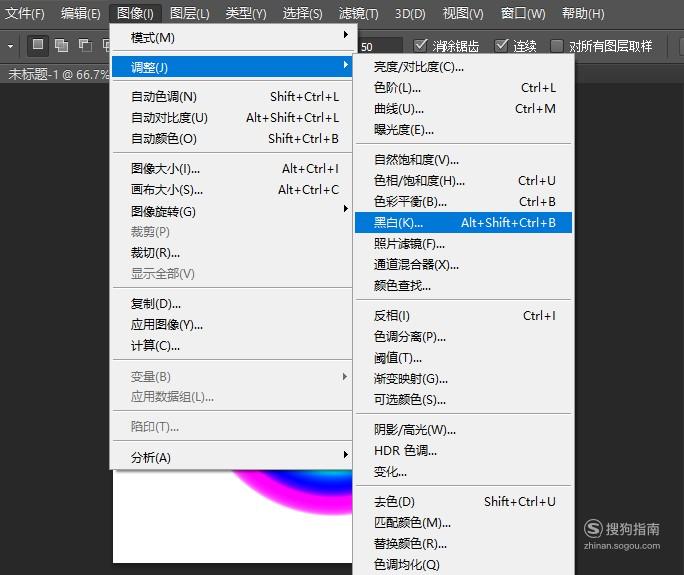Select 黑白(K)... highlighted entry
The image size is (684, 575).
pos(463,222)
